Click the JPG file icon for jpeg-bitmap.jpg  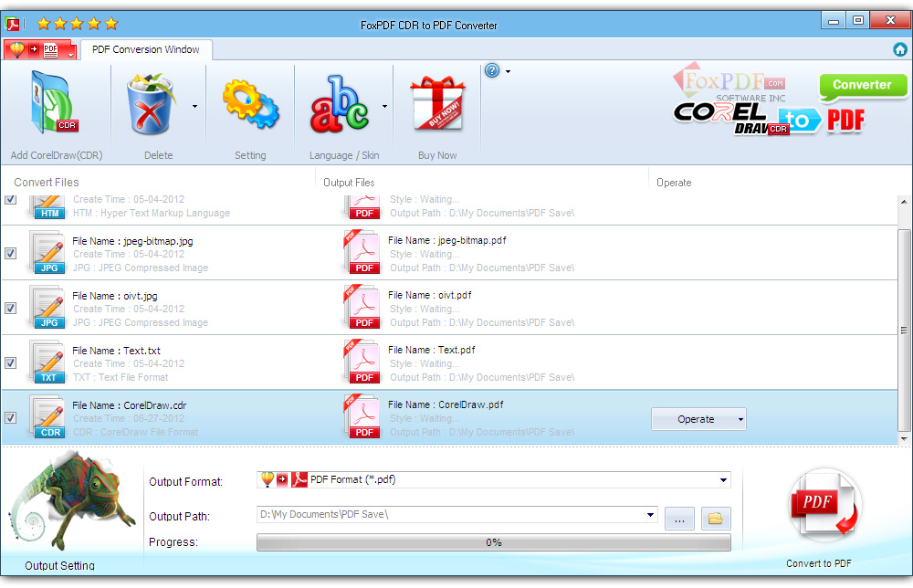click(49, 253)
